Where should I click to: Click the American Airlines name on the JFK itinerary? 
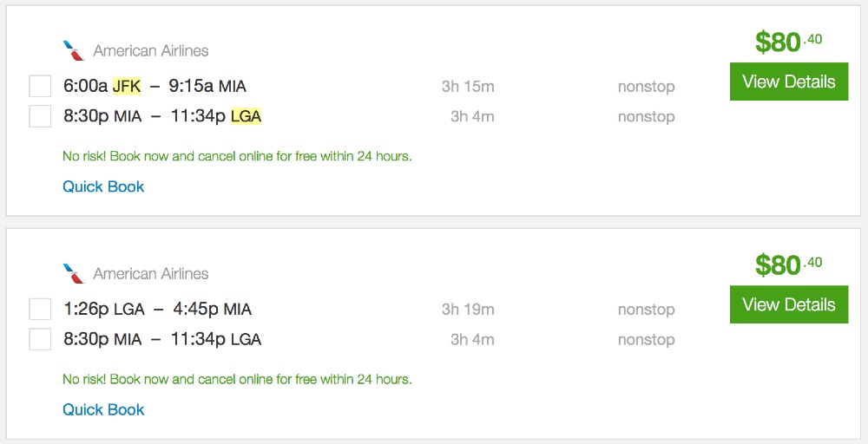point(151,51)
